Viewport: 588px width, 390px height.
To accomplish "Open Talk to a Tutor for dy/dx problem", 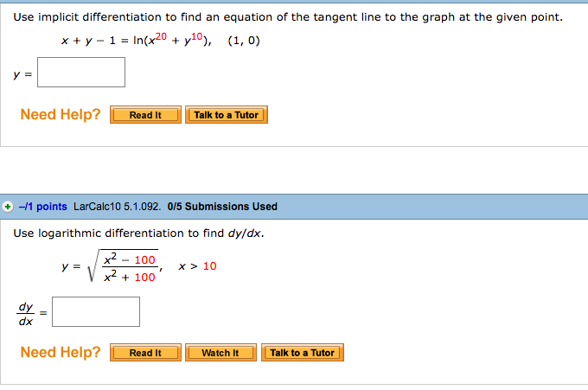I will coord(303,353).
